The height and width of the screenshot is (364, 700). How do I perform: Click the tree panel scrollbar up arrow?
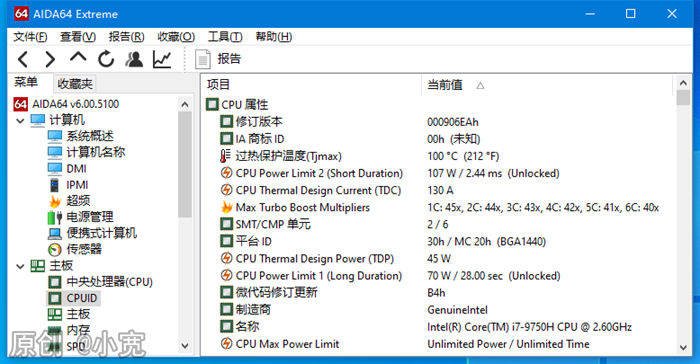pyautogui.click(x=185, y=105)
